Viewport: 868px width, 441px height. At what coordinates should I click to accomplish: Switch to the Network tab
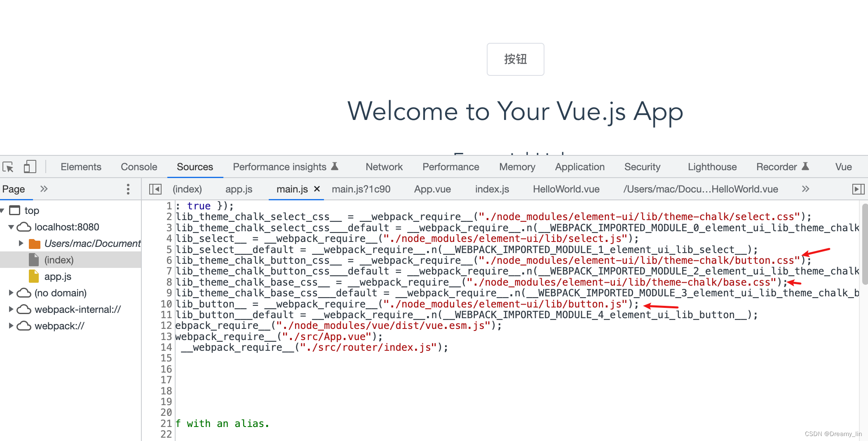(x=384, y=167)
